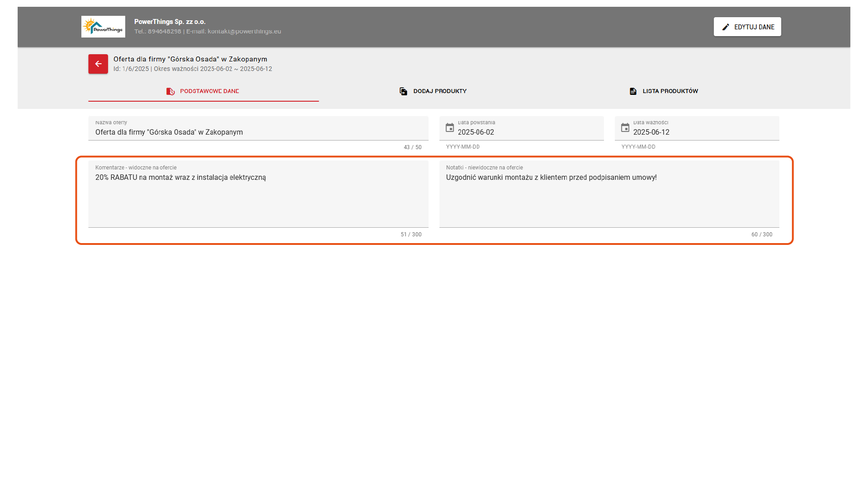The image size is (868, 488).
Task: Click the Lista Produktów document icon
Action: (633, 91)
